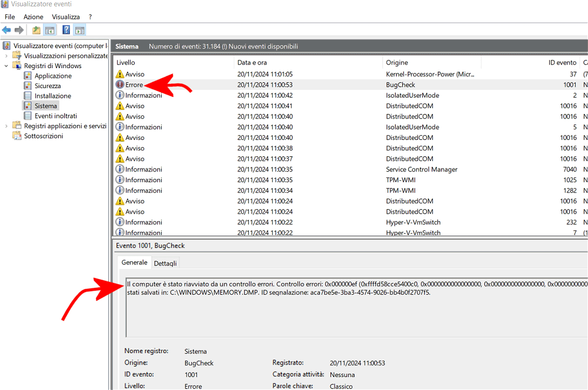This screenshot has width=588, height=390.
Task: Select TPM-WMI event with ID 1282
Action: (350, 190)
